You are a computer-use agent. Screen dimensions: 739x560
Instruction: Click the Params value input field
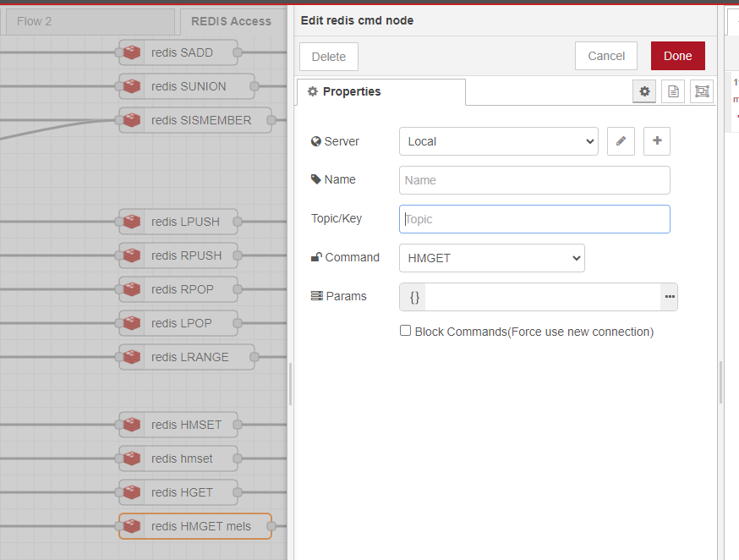pos(543,297)
